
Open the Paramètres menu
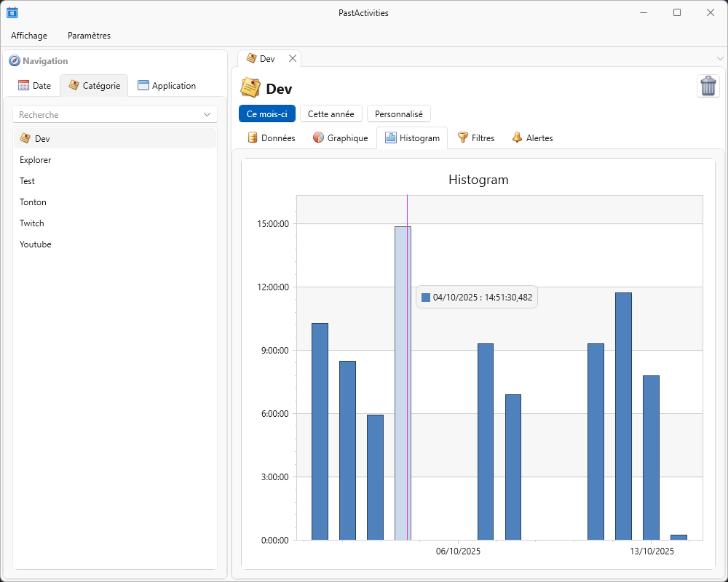tap(89, 36)
